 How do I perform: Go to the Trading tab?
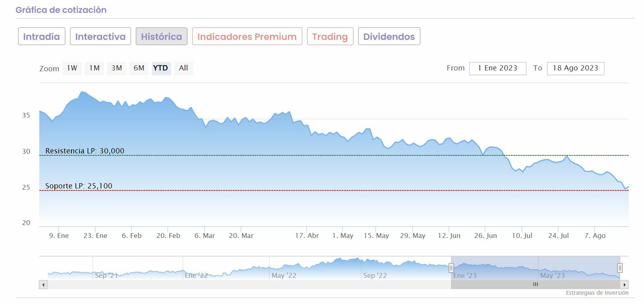point(330,37)
